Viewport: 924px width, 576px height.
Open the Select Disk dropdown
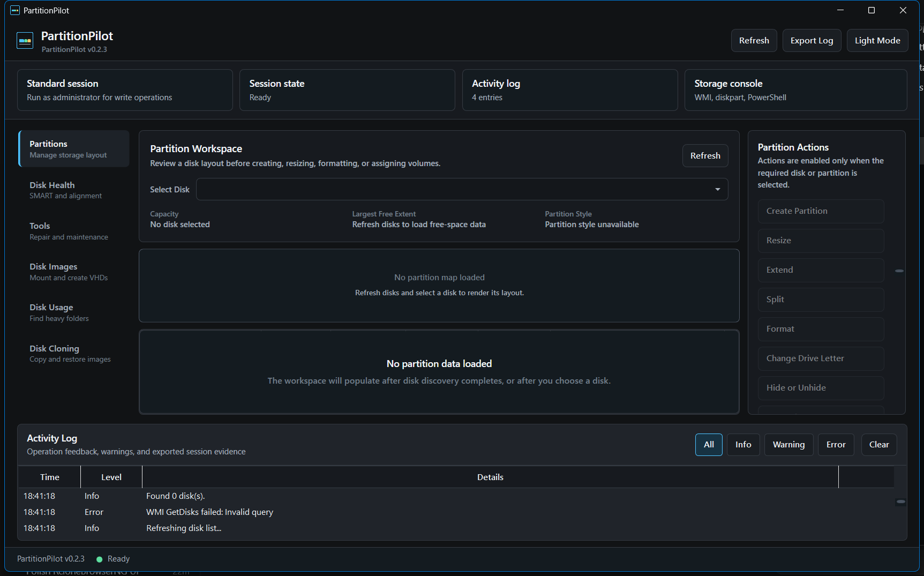click(x=462, y=189)
